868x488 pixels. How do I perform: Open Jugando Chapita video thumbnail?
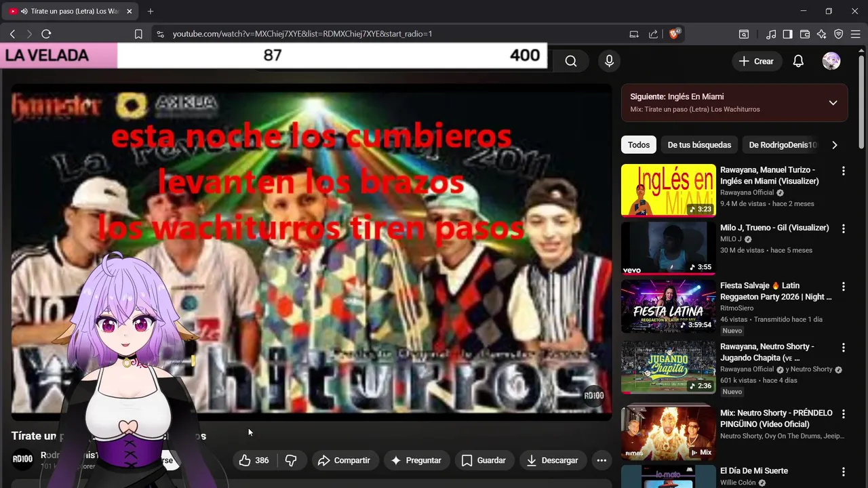click(x=668, y=366)
